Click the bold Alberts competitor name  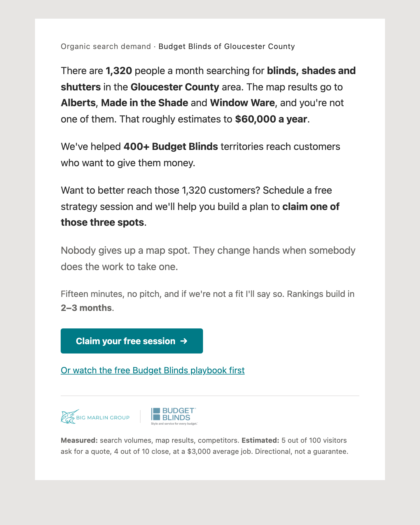[78, 103]
